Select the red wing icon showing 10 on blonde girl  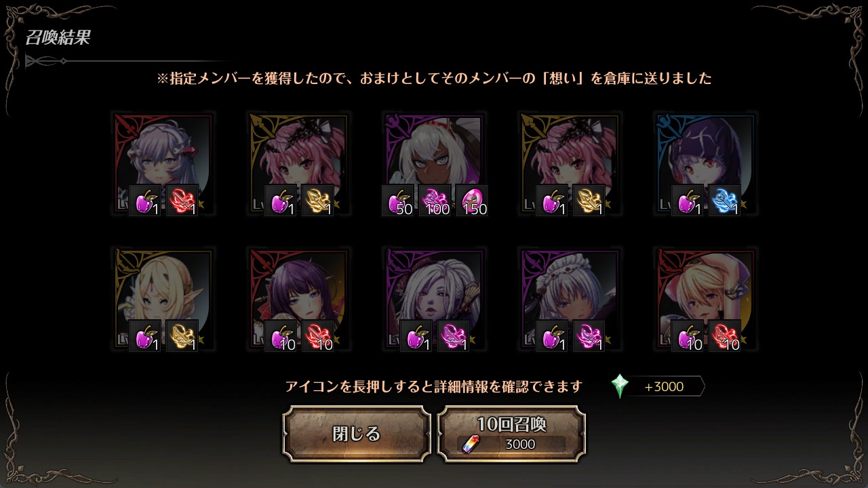[x=724, y=336]
